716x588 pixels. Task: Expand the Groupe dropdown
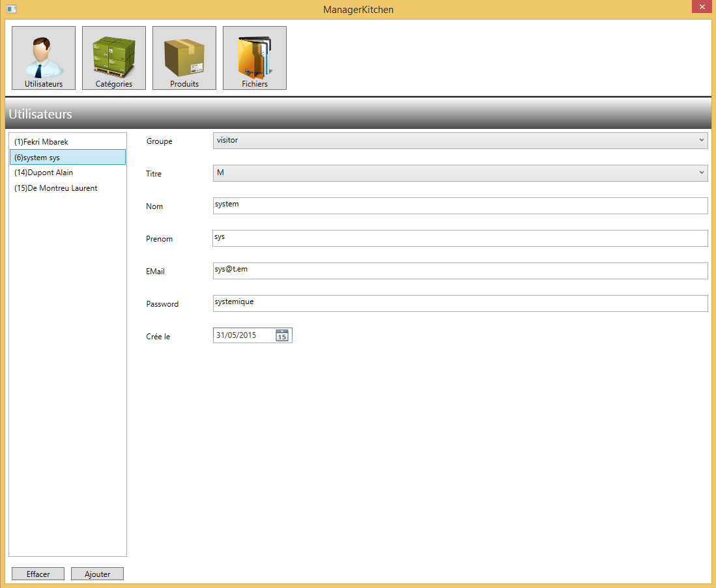pyautogui.click(x=460, y=141)
